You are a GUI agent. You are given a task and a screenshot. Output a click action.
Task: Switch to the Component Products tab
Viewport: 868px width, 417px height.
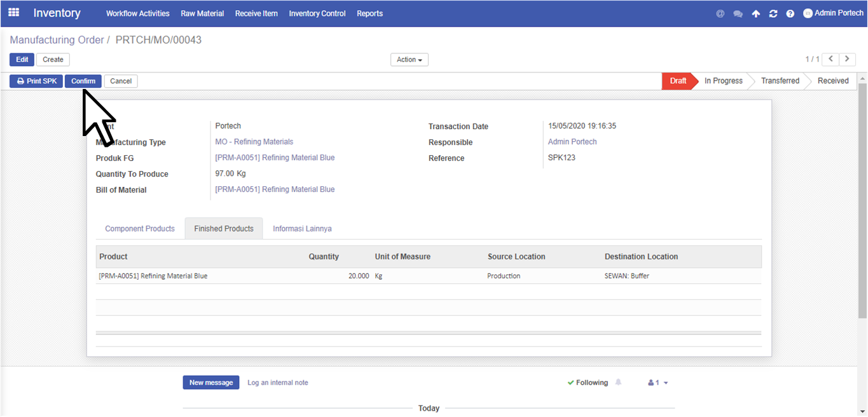click(x=140, y=229)
